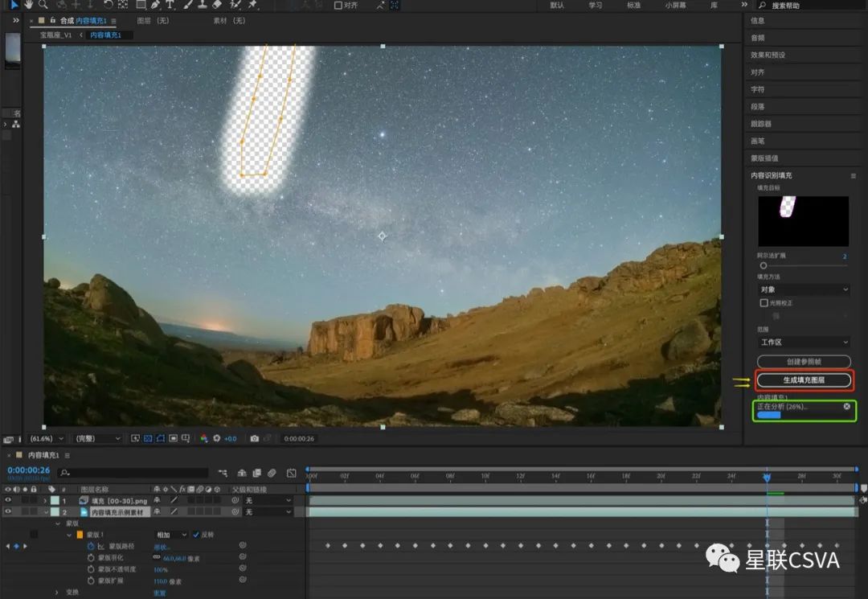Adjust the 阿尔法扩展 slider handle
868x599 pixels.
pyautogui.click(x=763, y=265)
